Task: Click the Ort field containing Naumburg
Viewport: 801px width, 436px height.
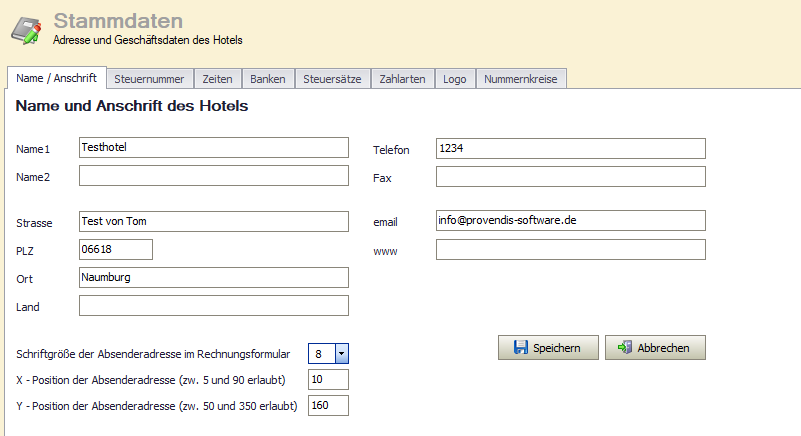Action: (213, 277)
